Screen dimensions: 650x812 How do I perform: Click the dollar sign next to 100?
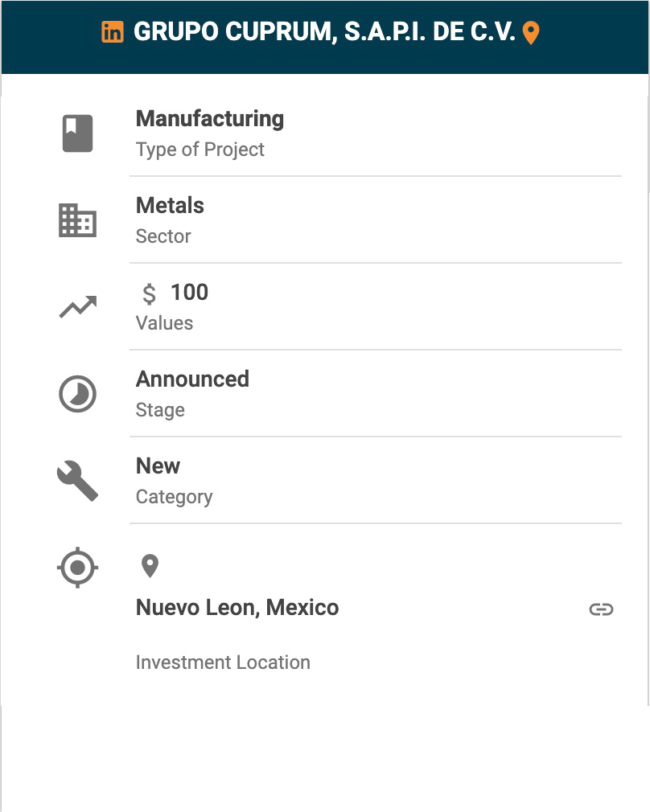tap(149, 294)
